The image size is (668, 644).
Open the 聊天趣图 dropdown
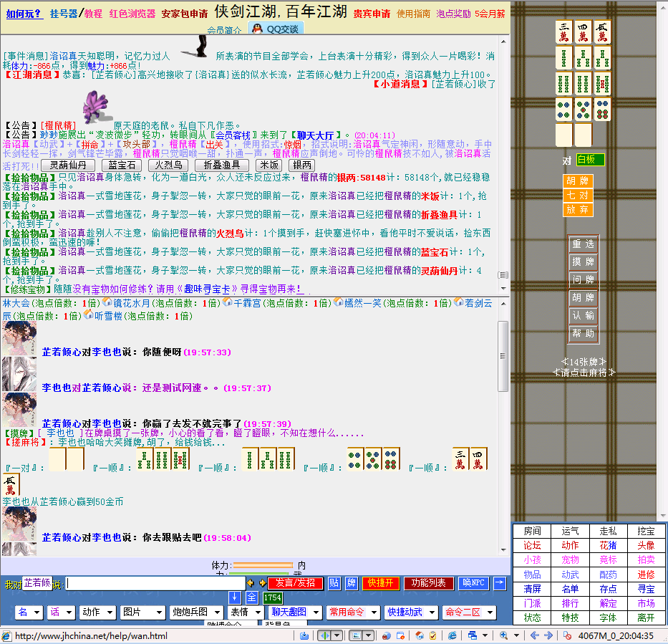(295, 612)
